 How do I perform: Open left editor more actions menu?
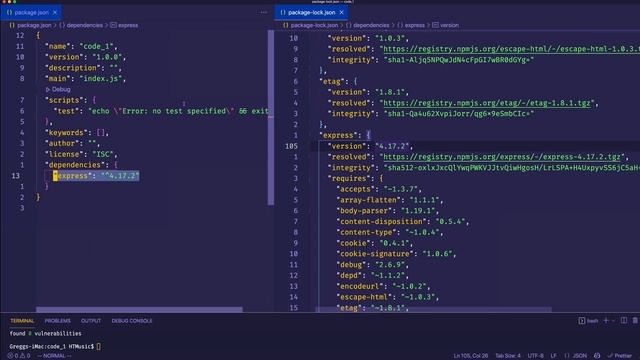264,13
